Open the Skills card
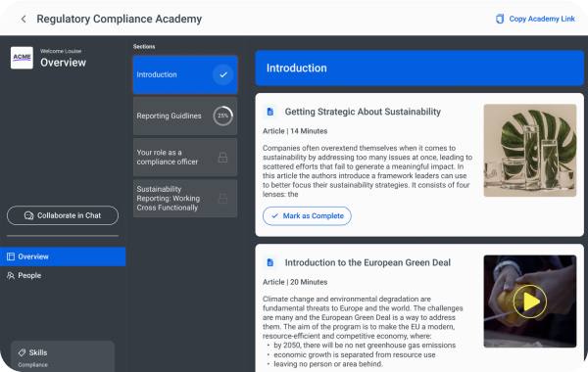Image resolution: width=588 pixels, height=372 pixels. [63, 356]
